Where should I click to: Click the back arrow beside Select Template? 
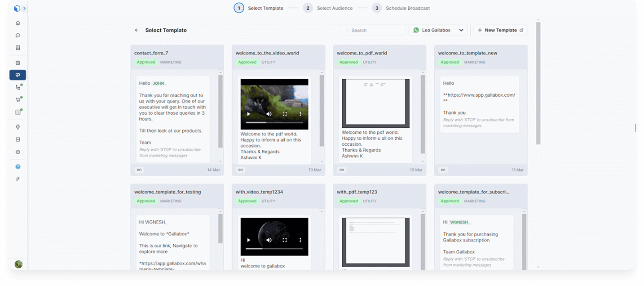click(x=137, y=30)
